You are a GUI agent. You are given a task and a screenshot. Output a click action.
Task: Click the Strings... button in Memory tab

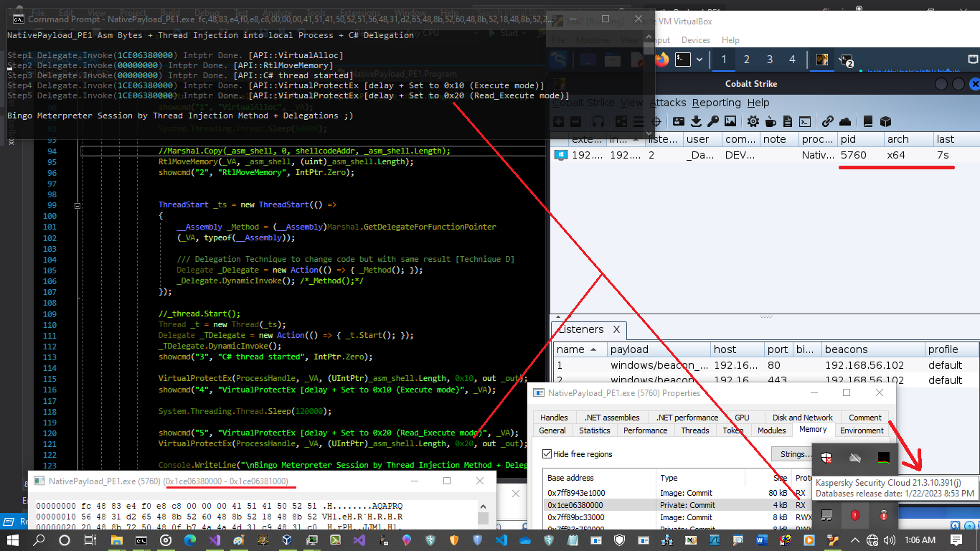(793, 454)
